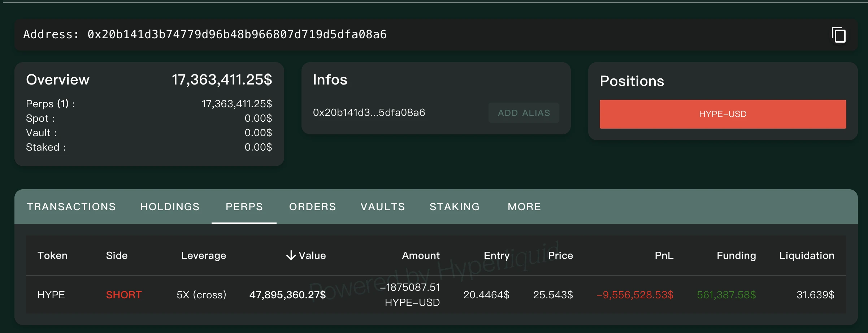
Task: Copy the wallet address using copy icon
Action: coord(838,35)
